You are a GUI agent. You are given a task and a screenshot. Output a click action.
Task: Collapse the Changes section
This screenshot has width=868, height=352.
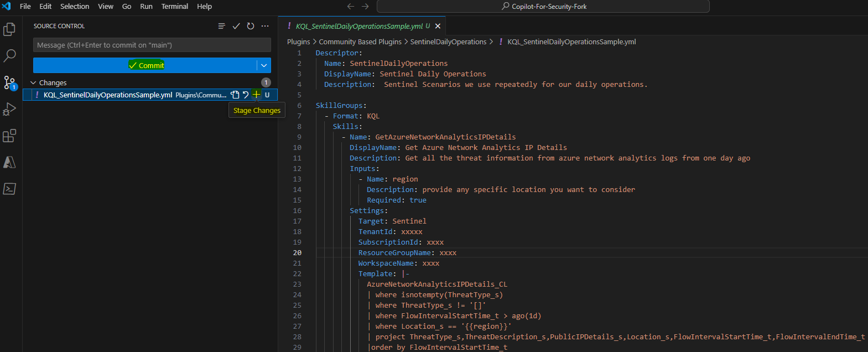point(33,82)
